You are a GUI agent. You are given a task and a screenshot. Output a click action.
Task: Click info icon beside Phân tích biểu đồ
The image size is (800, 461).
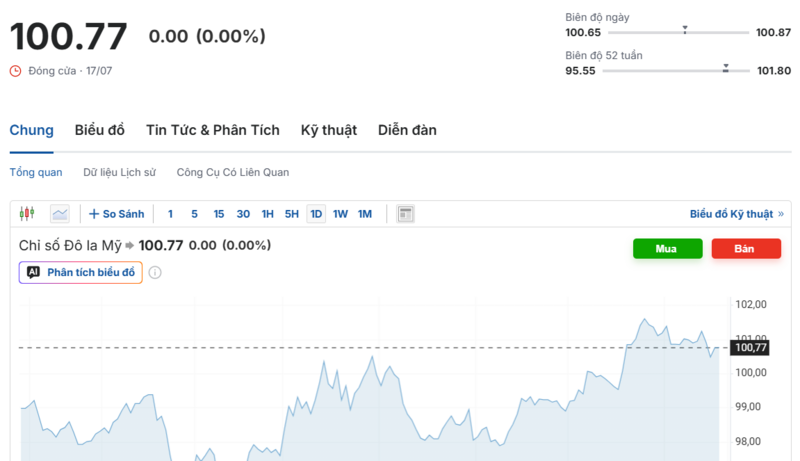[x=155, y=273]
